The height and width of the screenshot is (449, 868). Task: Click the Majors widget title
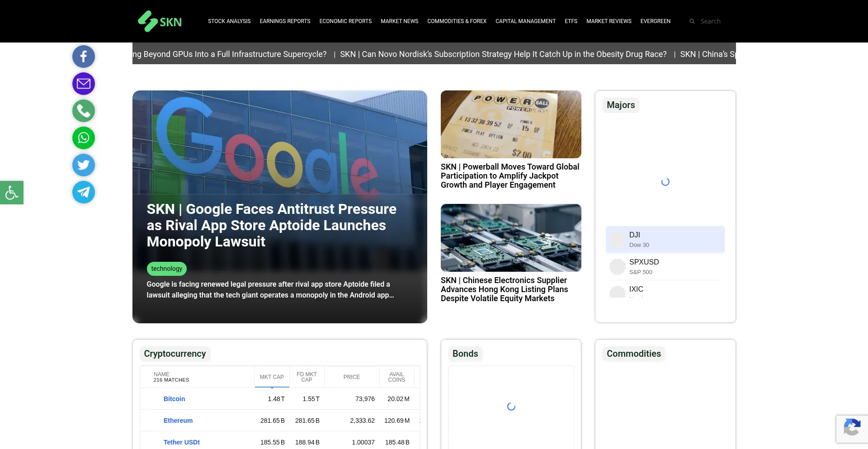[x=621, y=105]
